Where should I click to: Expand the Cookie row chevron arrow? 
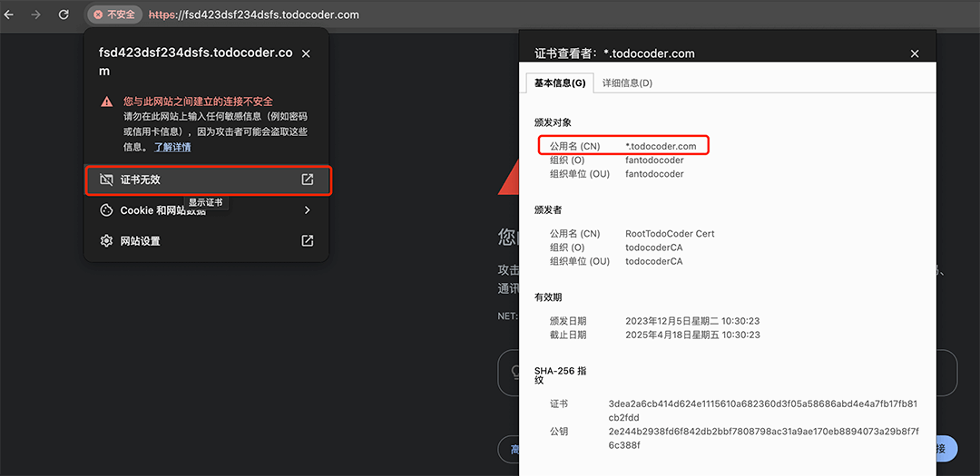pos(307,209)
